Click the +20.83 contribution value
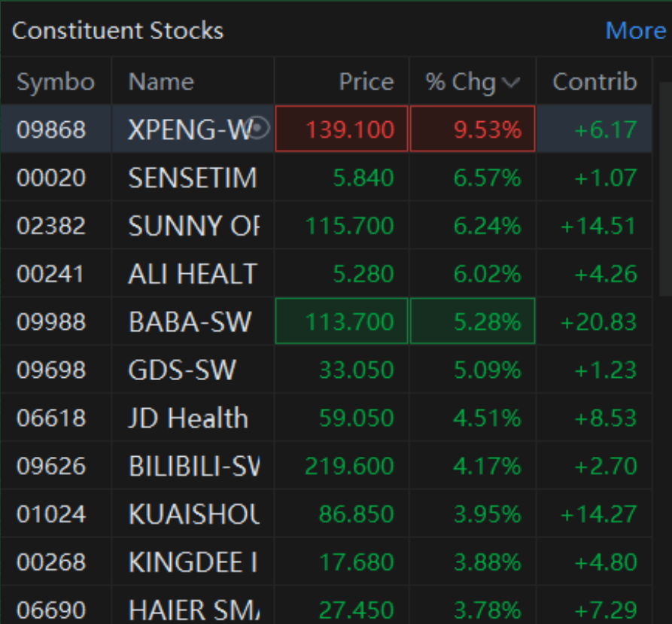672x624 pixels. pos(599,321)
